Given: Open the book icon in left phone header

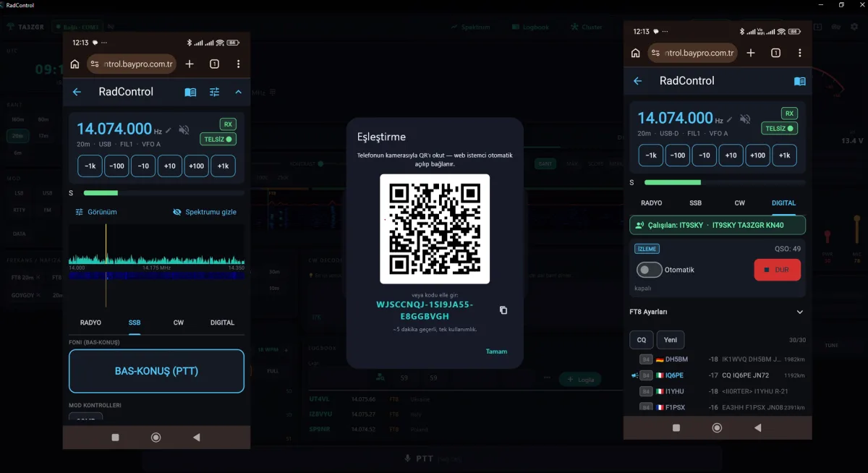Looking at the screenshot, I should pos(190,92).
